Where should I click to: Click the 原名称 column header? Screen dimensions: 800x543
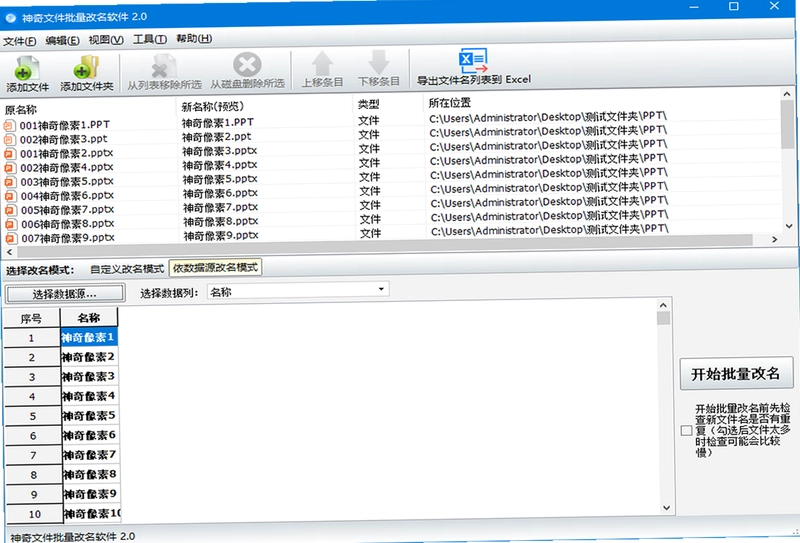20,110
